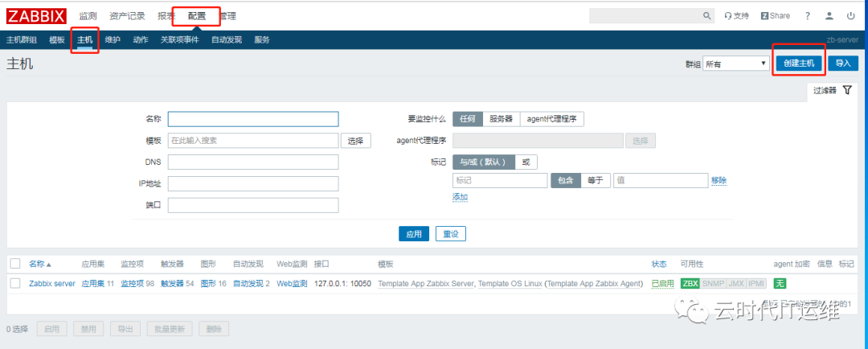Open 监控项 link for Zabbix server
868x349 pixels.
click(133, 284)
